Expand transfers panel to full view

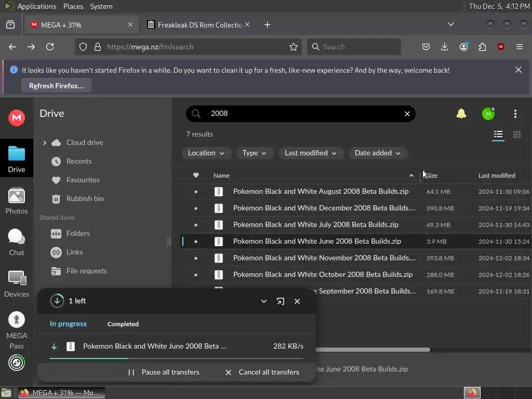pos(280,301)
